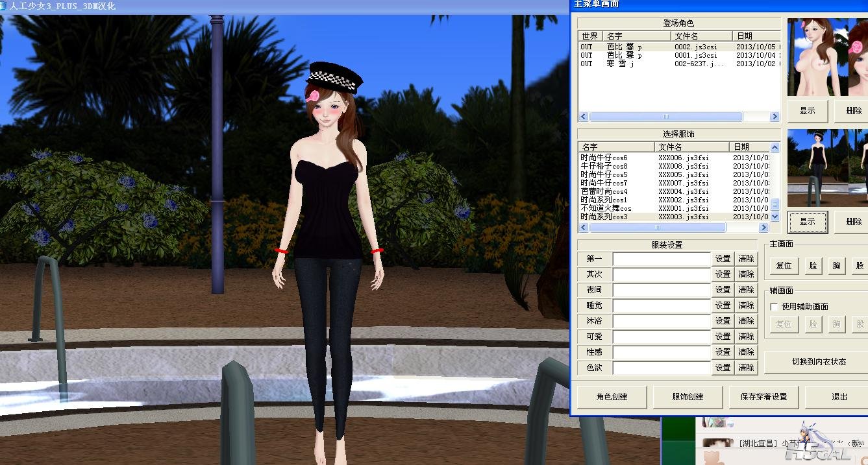The width and height of the screenshot is (868, 465).
Task: Sort the character list by 文件名 column
Action: pyautogui.click(x=701, y=36)
